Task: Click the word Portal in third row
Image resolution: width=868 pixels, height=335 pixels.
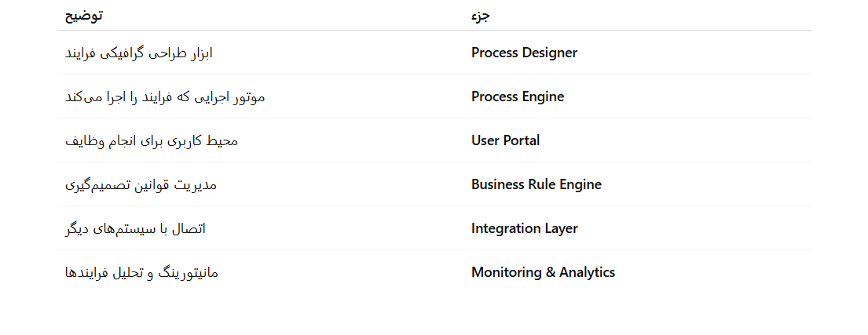Action: 520,140
